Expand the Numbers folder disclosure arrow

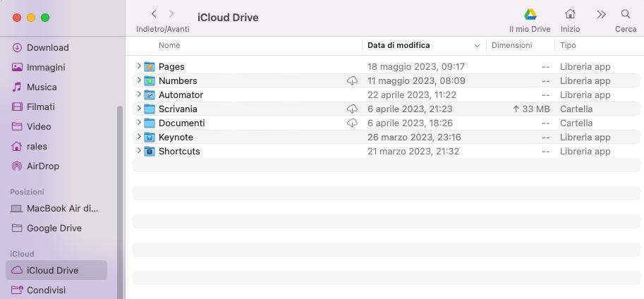click(139, 80)
